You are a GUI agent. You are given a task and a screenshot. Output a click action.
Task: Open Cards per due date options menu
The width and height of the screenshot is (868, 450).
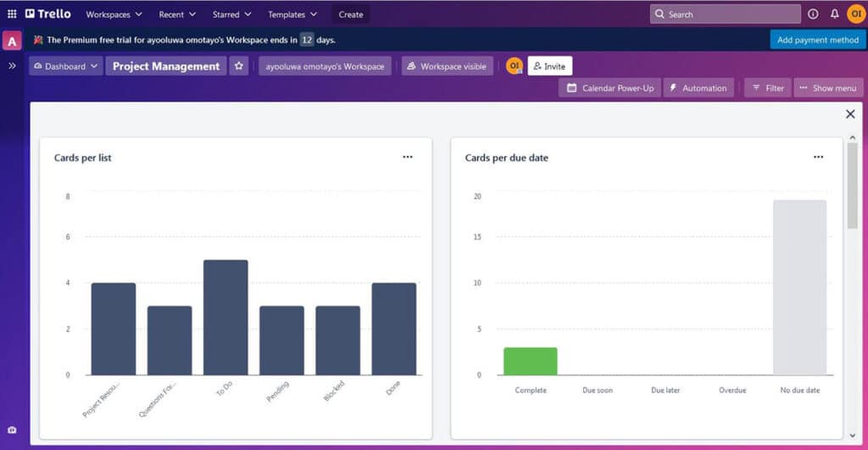(x=818, y=157)
